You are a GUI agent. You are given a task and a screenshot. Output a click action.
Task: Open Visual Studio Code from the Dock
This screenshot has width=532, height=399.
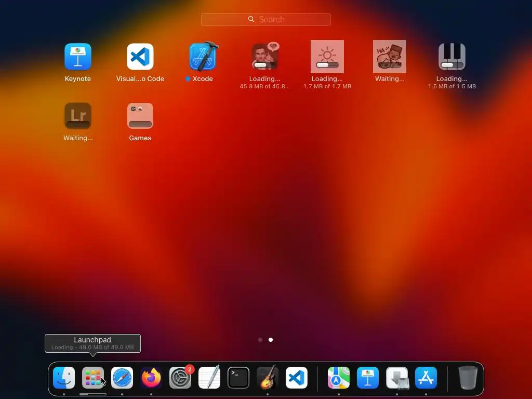[x=297, y=378]
